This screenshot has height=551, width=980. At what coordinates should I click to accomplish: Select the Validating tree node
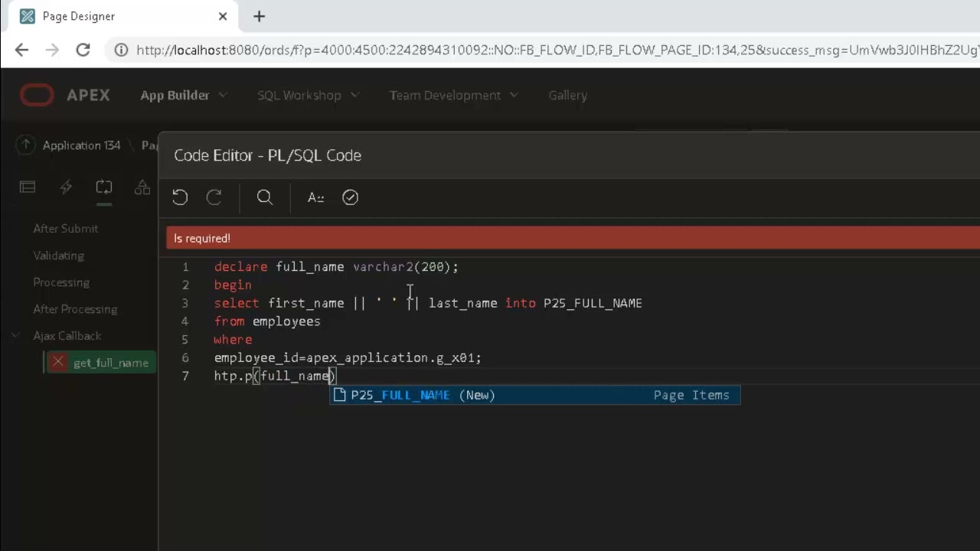point(58,255)
